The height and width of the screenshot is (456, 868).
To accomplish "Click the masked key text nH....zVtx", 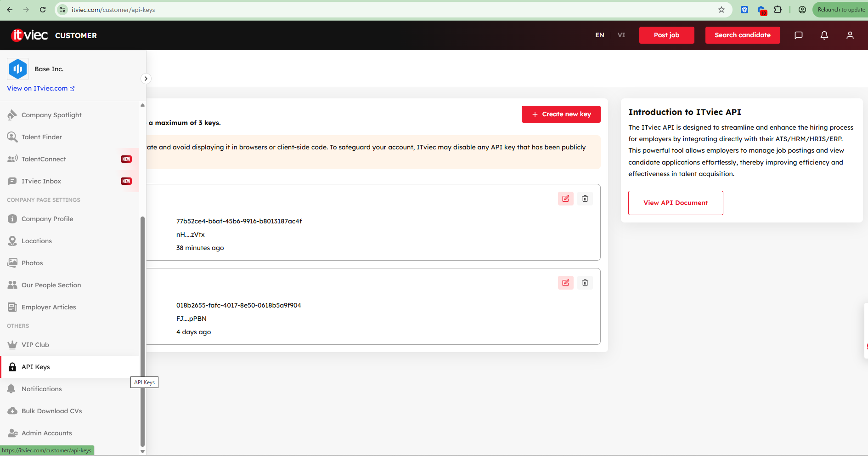I will tap(191, 234).
